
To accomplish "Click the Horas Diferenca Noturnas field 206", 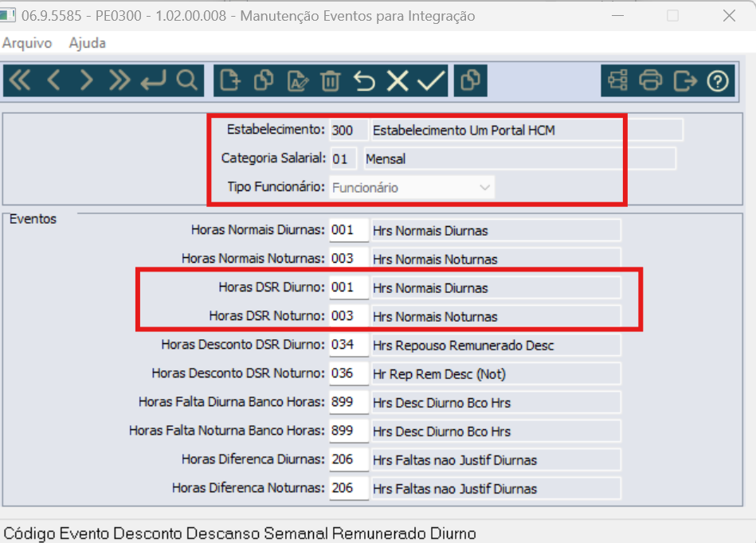I will (x=349, y=487).
